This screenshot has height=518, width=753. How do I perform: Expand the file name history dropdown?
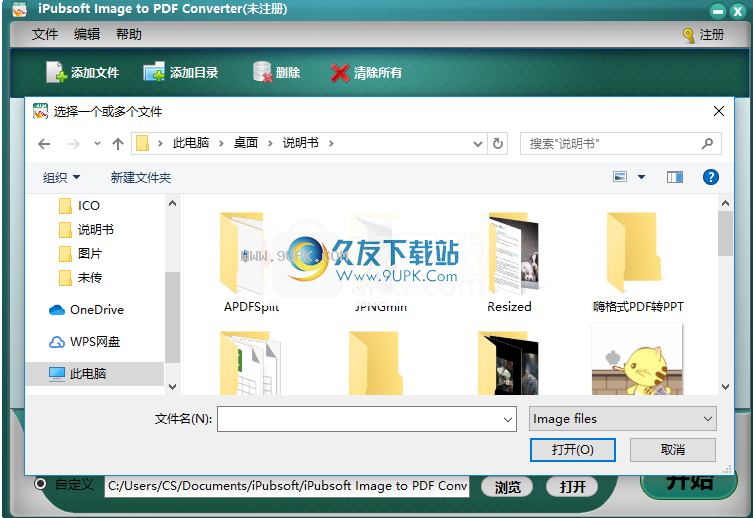(x=508, y=419)
